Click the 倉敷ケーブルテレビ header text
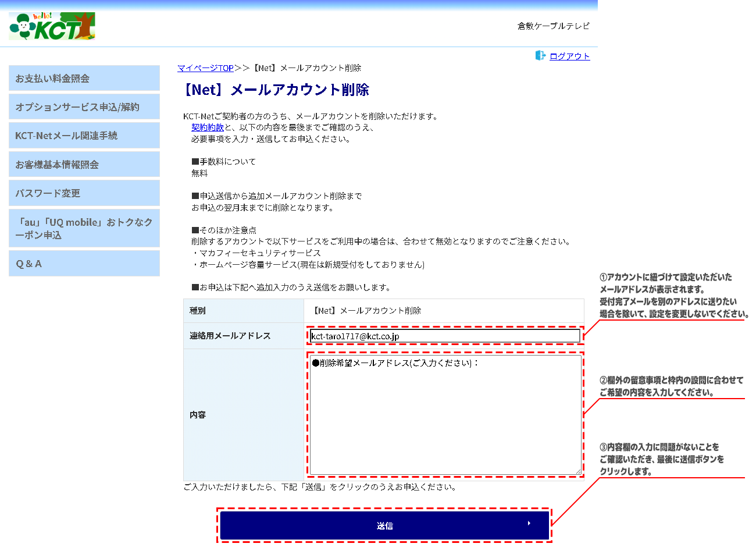 pos(553,26)
